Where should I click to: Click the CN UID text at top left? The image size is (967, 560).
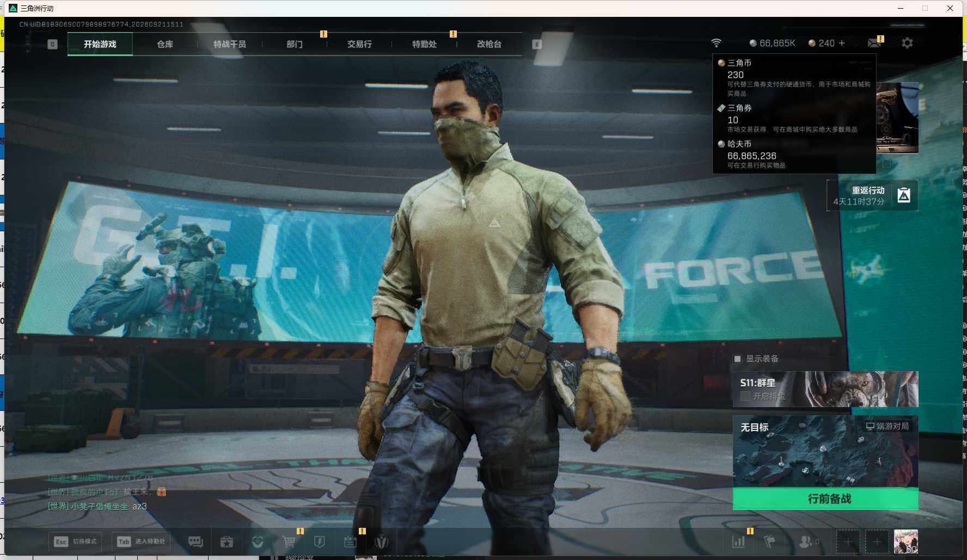101,24
